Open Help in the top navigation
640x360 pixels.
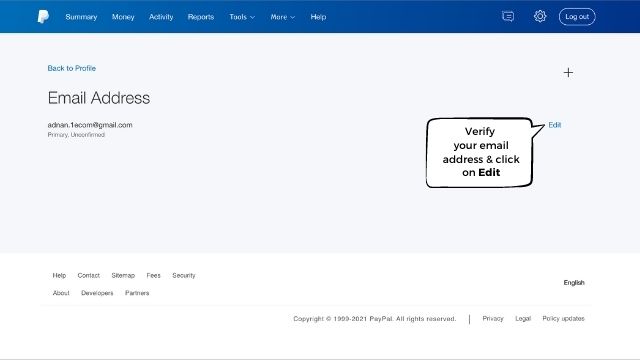318,17
